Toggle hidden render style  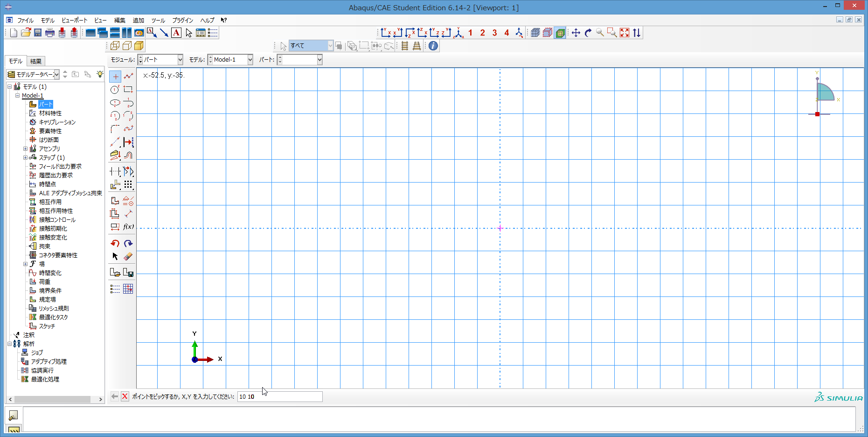(127, 46)
